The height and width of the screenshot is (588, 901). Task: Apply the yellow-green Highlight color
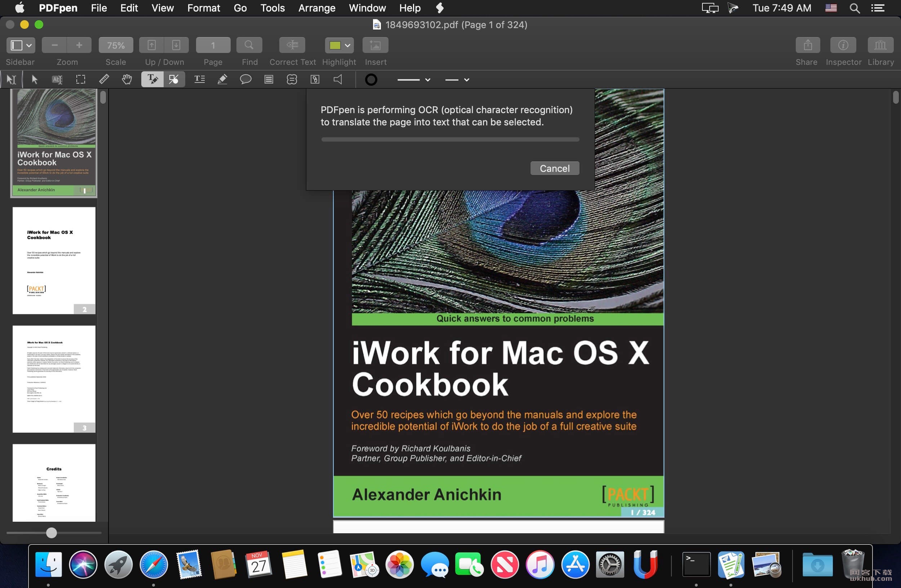coord(335,45)
